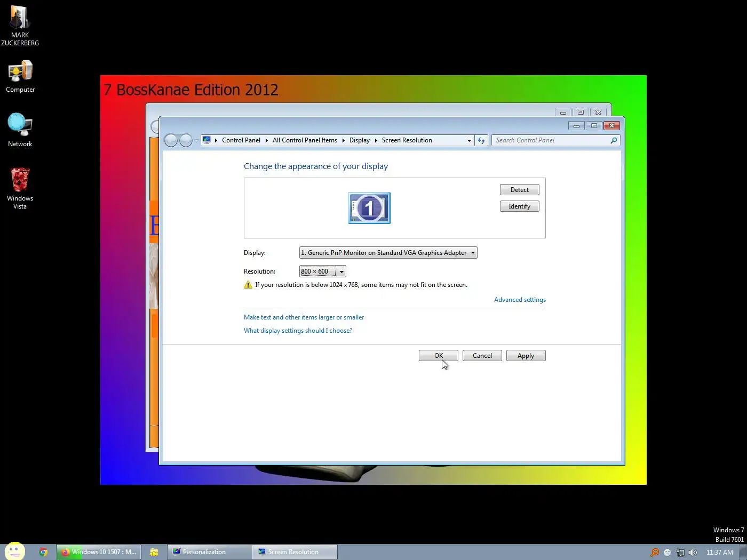Screen dimensions: 747x560
Task: Click the orange magnifier tray icon
Action: 654,553
